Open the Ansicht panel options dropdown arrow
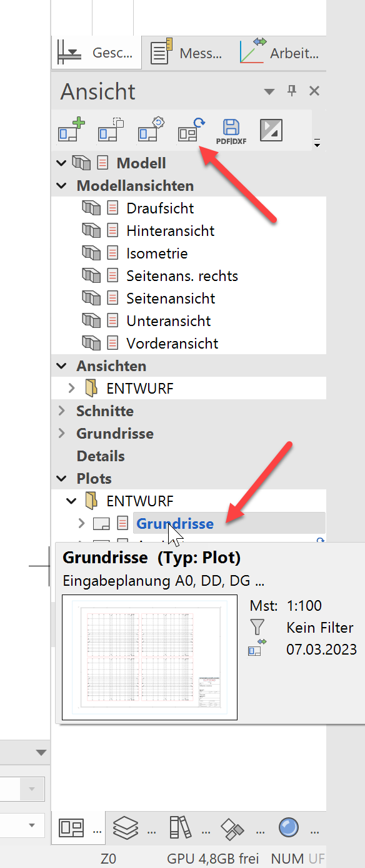This screenshot has width=365, height=868. point(269,91)
